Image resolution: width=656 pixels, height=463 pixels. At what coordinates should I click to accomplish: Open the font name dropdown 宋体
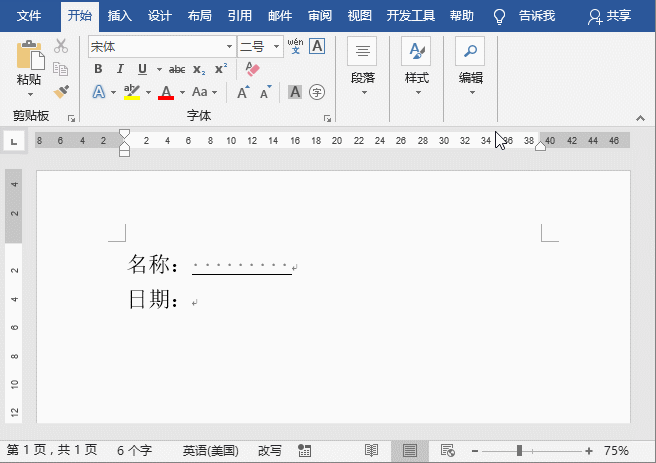[x=229, y=46]
